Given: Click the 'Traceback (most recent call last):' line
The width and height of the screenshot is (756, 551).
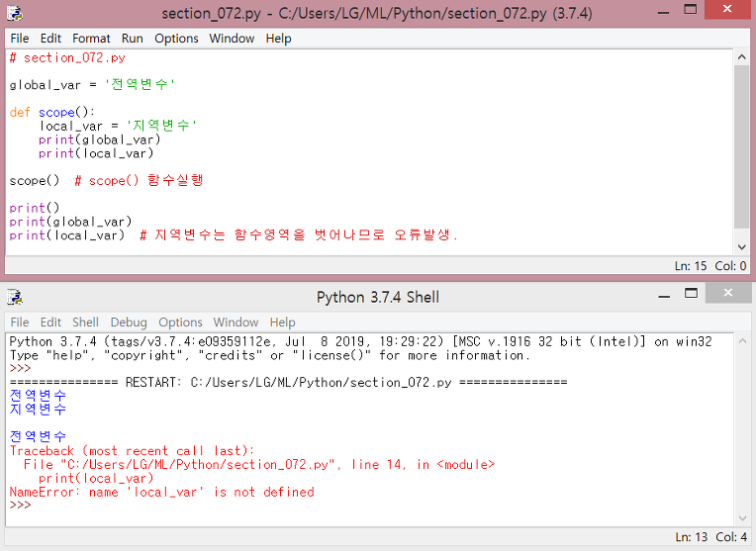Looking at the screenshot, I should tap(132, 451).
